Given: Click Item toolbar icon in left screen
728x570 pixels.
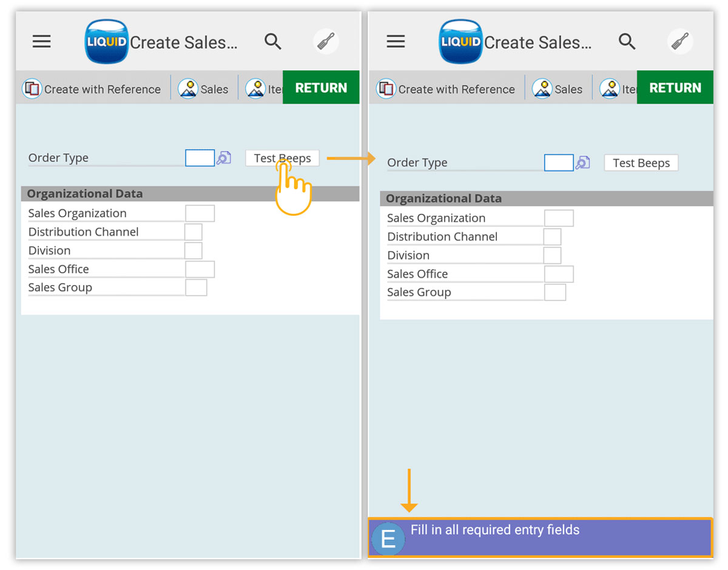Looking at the screenshot, I should (x=255, y=89).
